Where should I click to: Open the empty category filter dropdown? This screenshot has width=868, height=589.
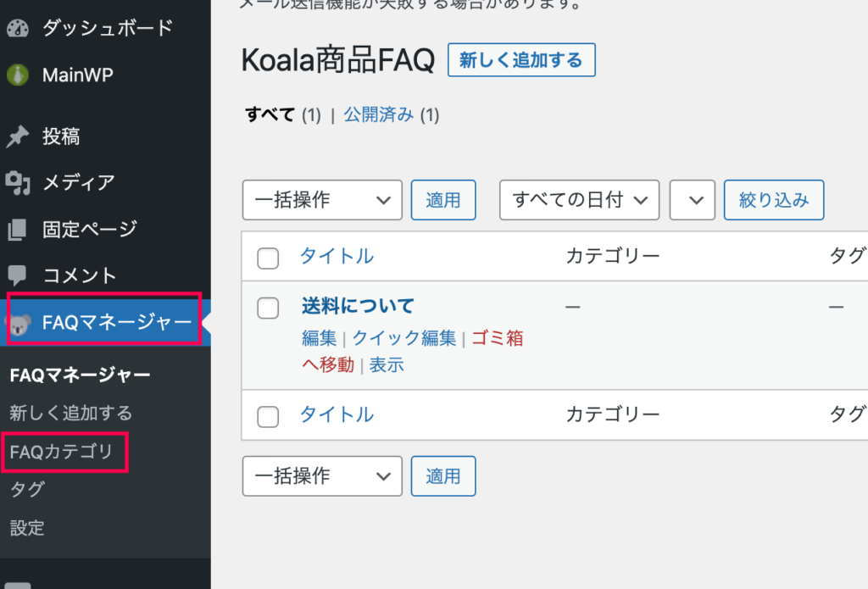692,200
